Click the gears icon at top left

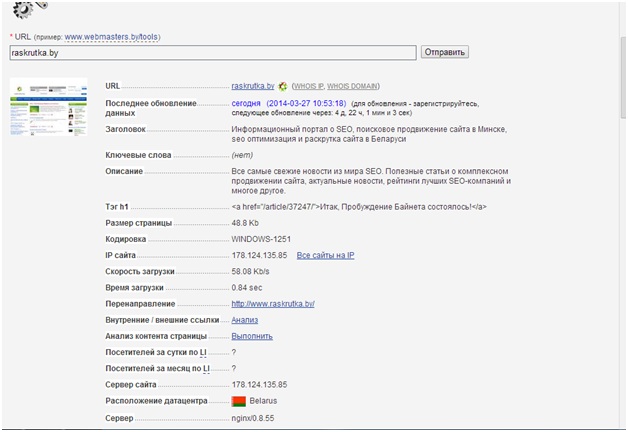point(20,10)
